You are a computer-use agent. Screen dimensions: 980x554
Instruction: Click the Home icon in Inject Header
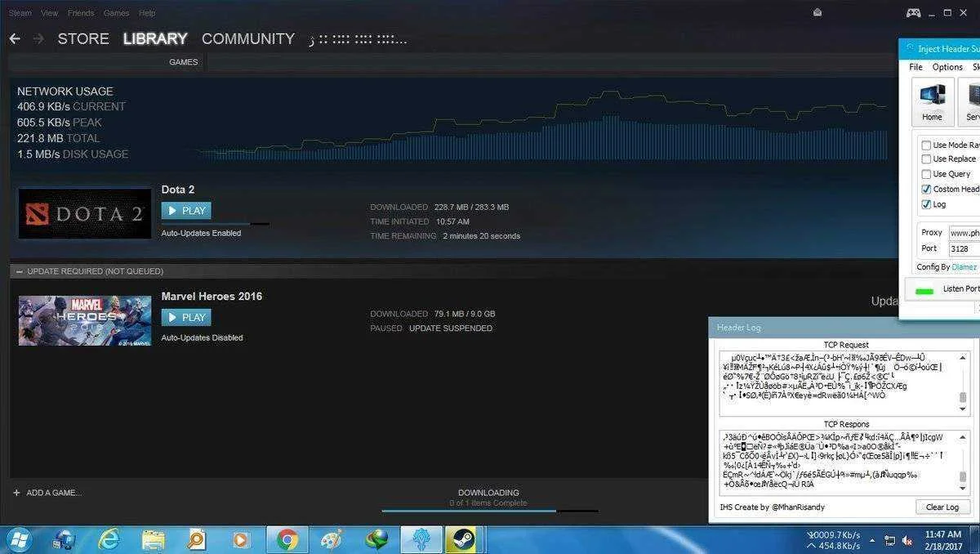(x=932, y=103)
